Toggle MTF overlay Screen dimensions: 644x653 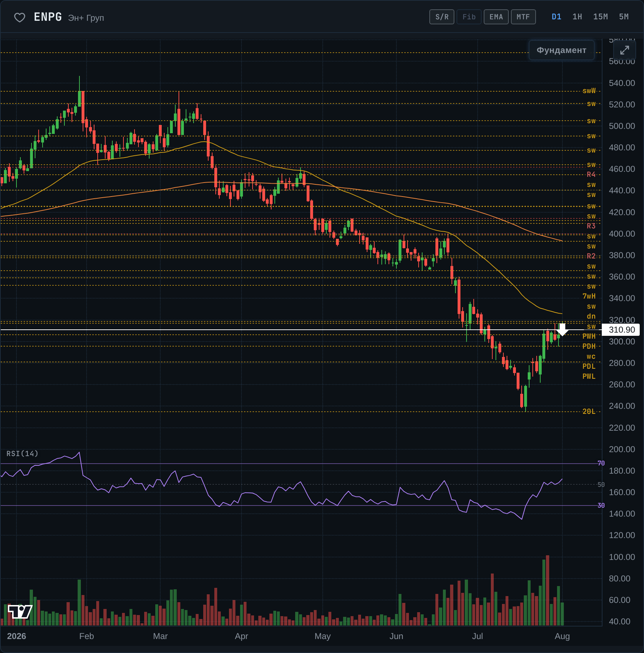click(x=523, y=17)
